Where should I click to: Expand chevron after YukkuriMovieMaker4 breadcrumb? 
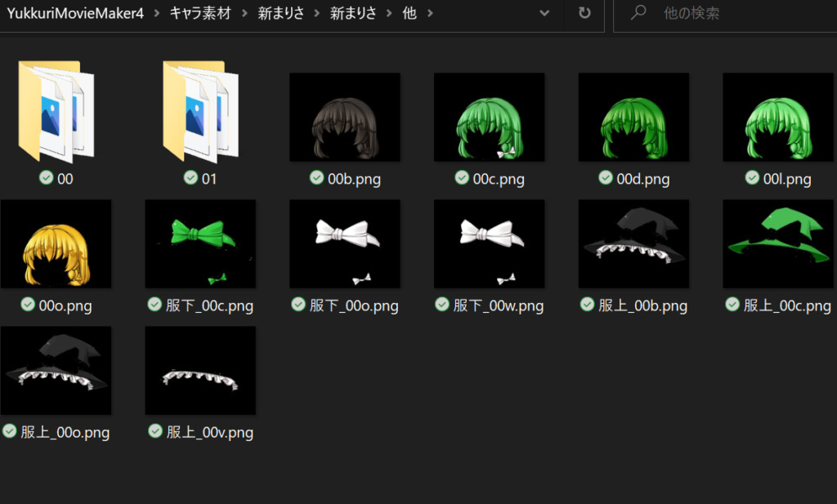156,13
